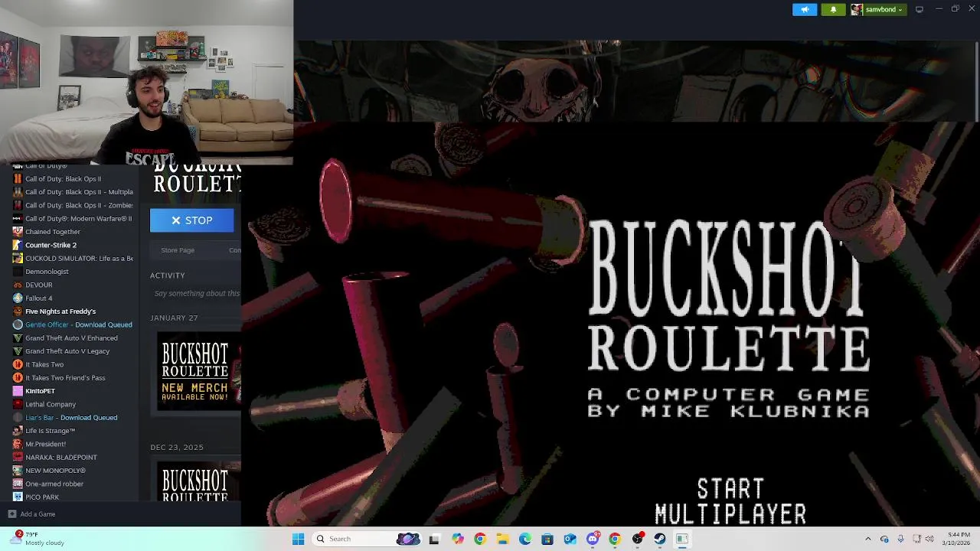Open the Windows Start menu
This screenshot has height=551, width=980.
click(x=299, y=539)
